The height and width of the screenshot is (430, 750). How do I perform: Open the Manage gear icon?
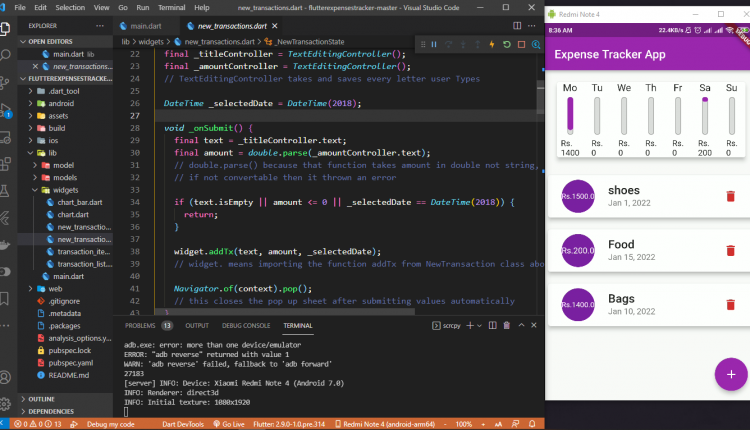click(5, 404)
